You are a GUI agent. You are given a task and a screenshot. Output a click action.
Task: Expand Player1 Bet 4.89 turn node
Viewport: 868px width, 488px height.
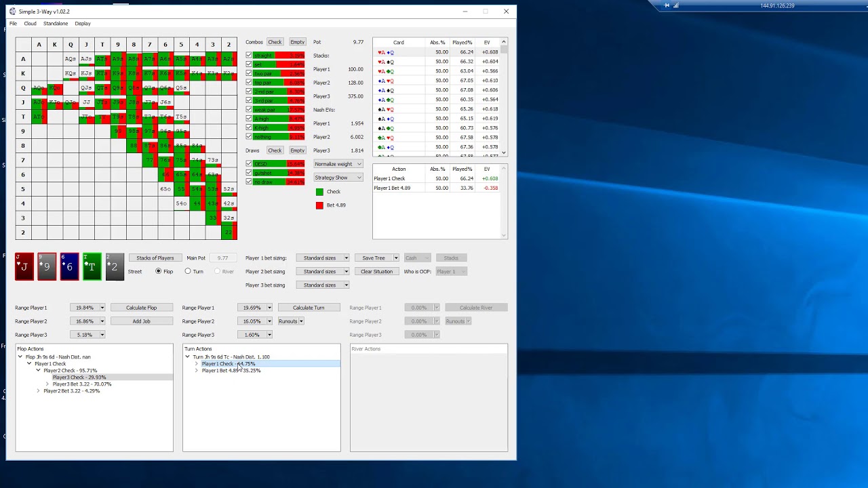pos(197,371)
